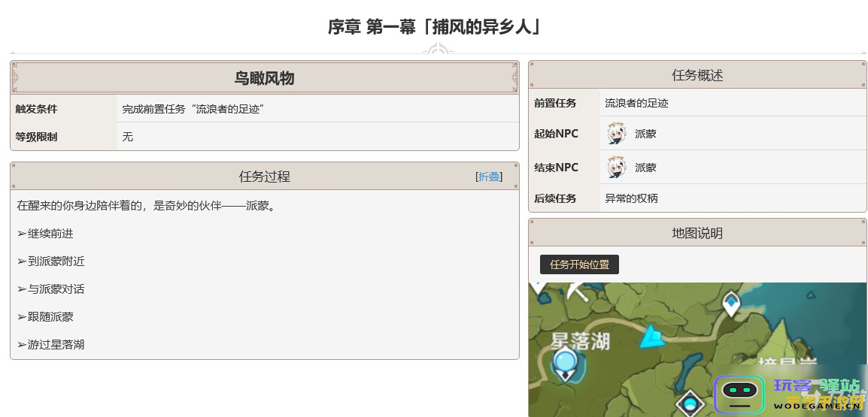Click the step ➢与派蒙对话
The width and height of the screenshot is (868, 417).
tap(51, 289)
